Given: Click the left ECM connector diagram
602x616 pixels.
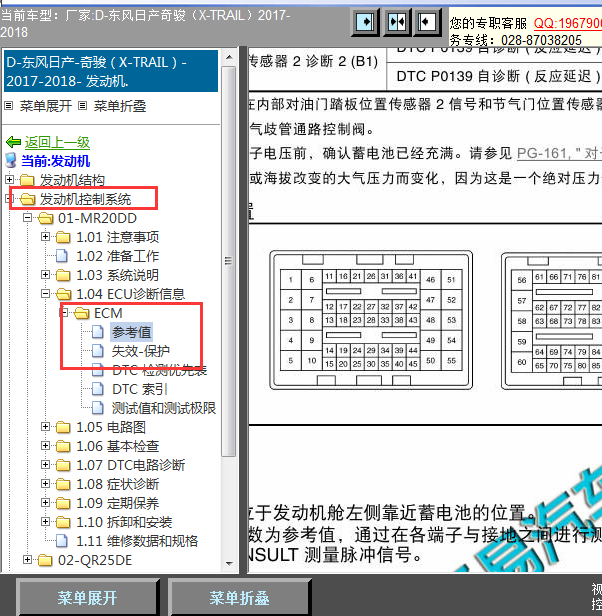Looking at the screenshot, I should (x=371, y=320).
